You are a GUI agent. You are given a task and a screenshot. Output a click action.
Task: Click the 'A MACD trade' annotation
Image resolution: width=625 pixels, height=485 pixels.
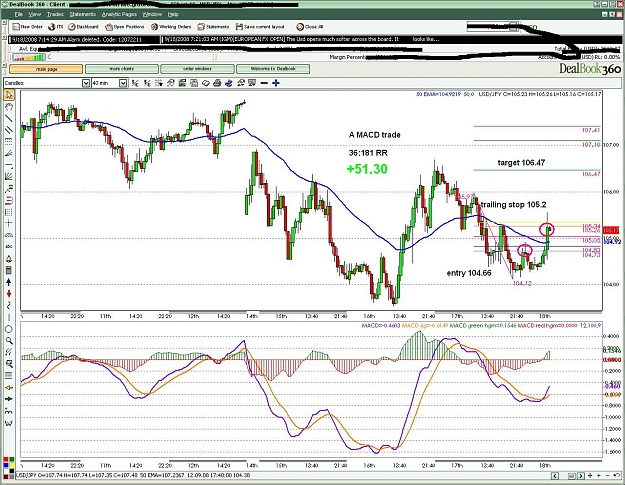pos(374,135)
